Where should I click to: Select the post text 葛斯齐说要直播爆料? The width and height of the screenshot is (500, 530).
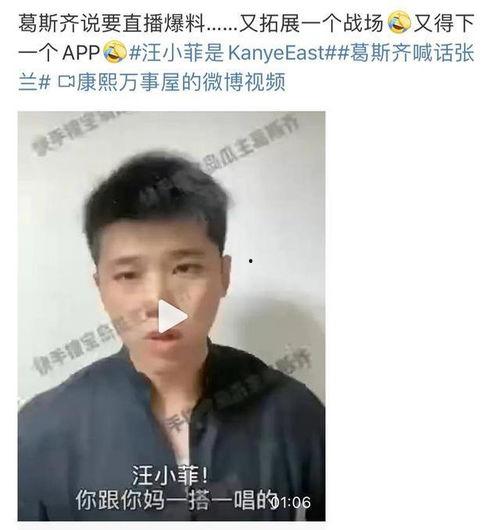coord(111,24)
